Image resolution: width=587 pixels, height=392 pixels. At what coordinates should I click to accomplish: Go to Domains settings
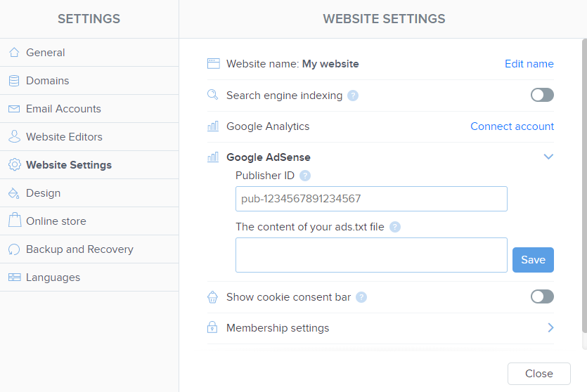[89, 80]
